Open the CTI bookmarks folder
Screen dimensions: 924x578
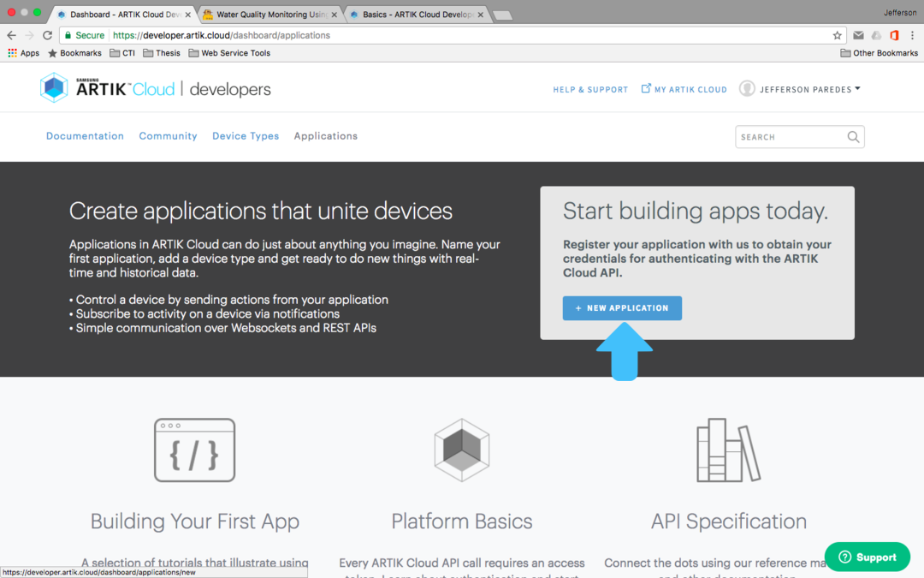click(x=122, y=53)
